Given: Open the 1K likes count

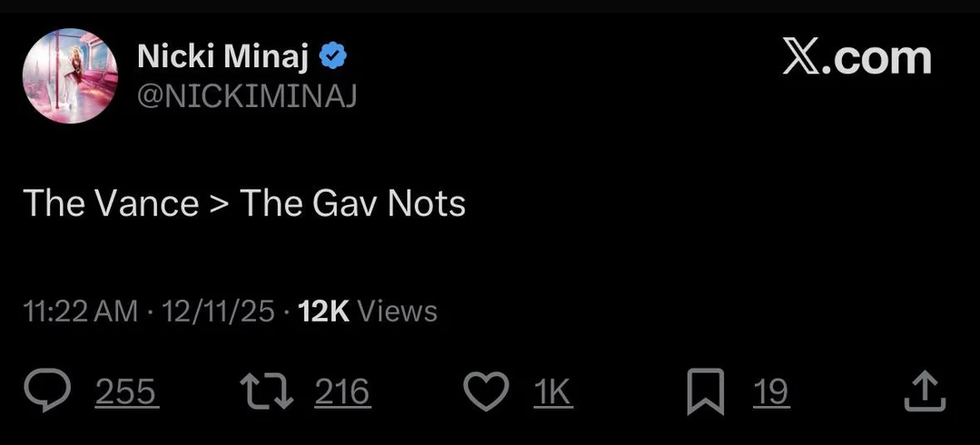Looking at the screenshot, I should pyautogui.click(x=552, y=392).
